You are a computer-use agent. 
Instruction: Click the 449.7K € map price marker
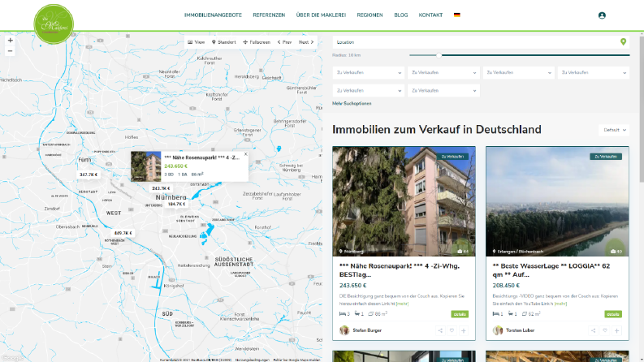(x=123, y=233)
